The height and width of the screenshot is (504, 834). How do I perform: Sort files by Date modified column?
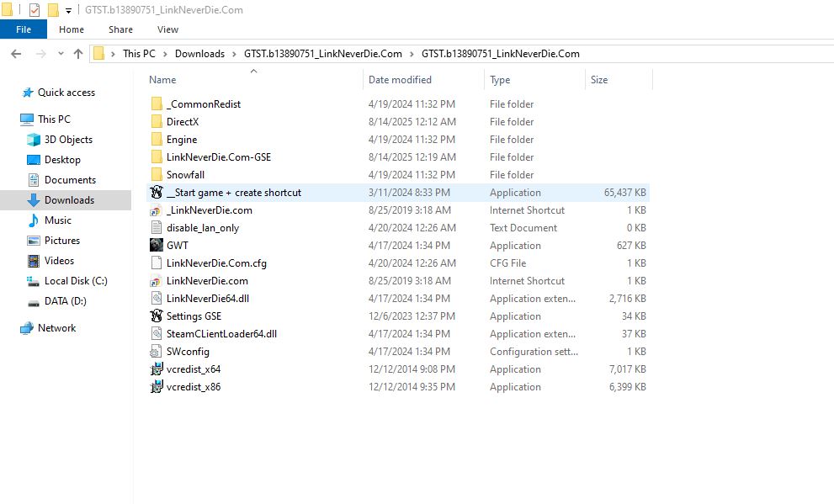point(400,80)
